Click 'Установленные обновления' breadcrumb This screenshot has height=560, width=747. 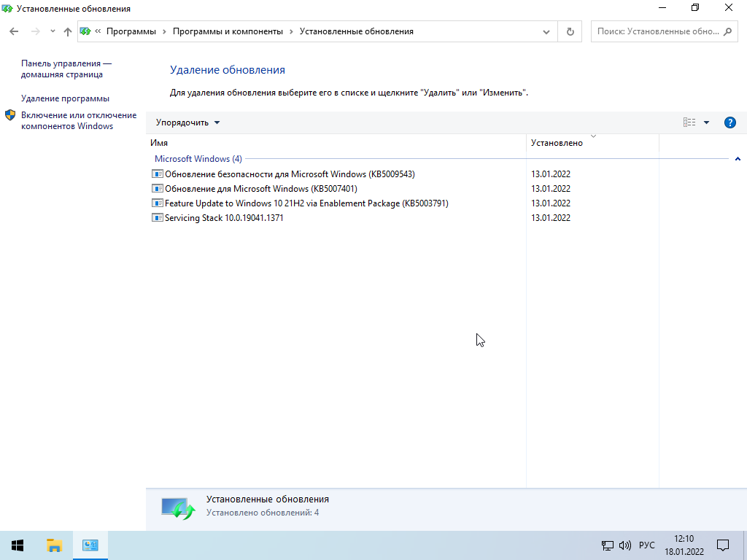pos(356,31)
